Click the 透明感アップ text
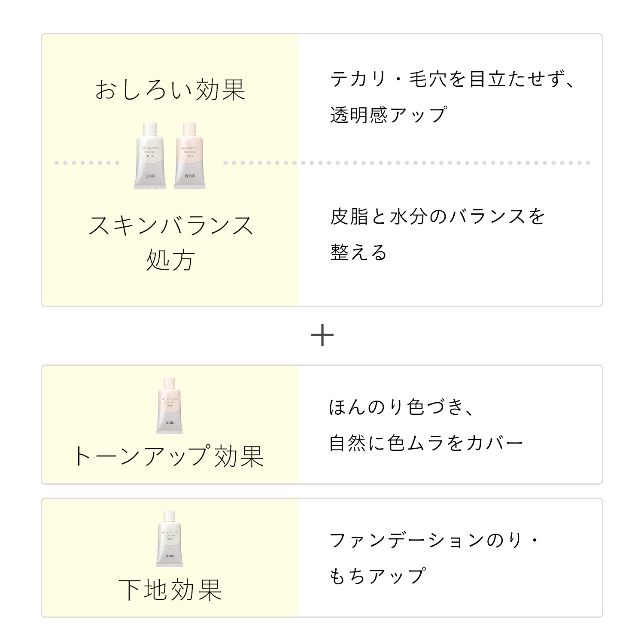644x644 pixels. click(x=389, y=115)
